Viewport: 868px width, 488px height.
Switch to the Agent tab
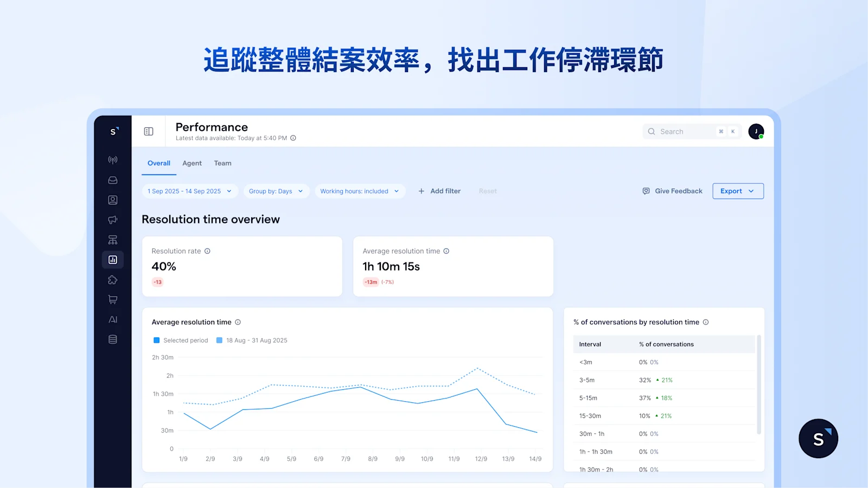(192, 163)
